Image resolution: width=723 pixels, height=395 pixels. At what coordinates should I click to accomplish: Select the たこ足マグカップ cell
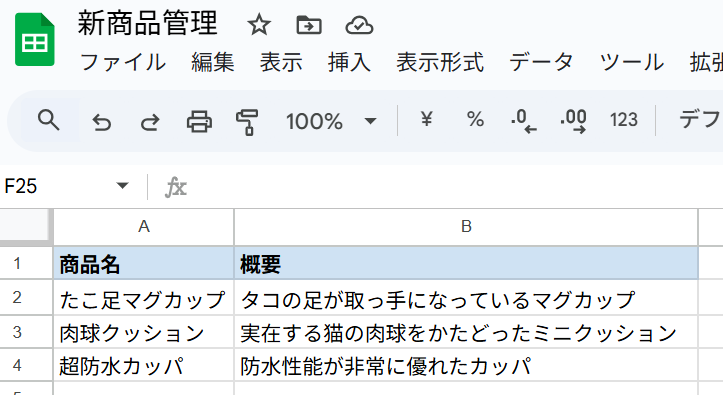144,298
